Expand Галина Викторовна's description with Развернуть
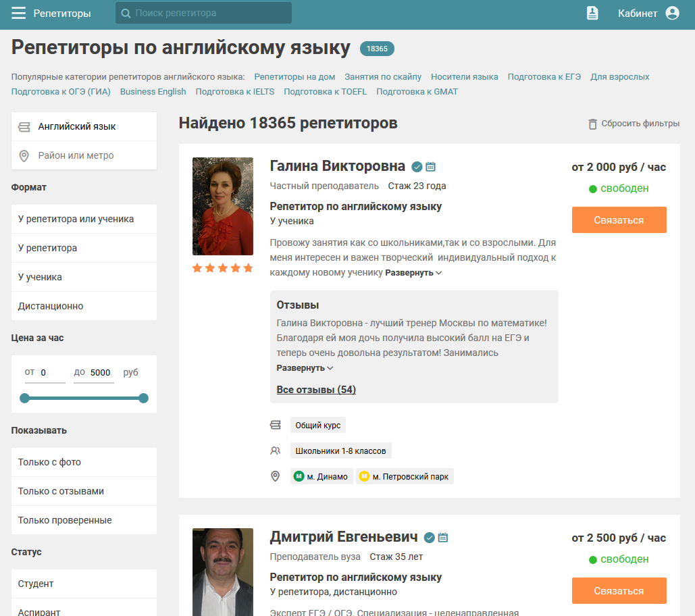Screen dimensions: 695x616 coord(413,273)
